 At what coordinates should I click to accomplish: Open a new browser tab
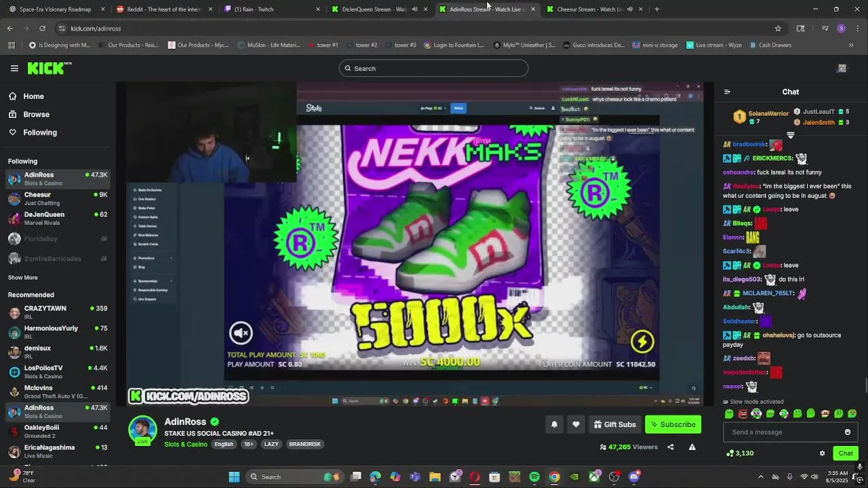tap(656, 9)
